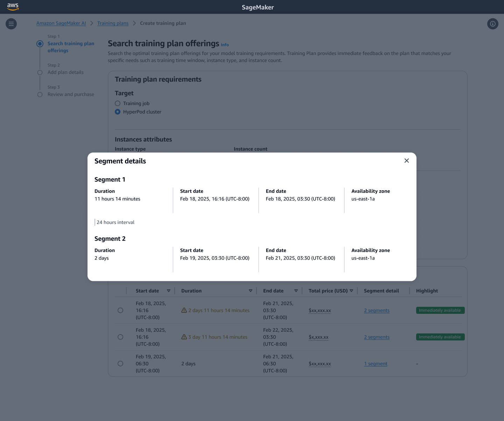504x421 pixels.
Task: Go to Training plans breadcrumb
Action: (x=113, y=23)
